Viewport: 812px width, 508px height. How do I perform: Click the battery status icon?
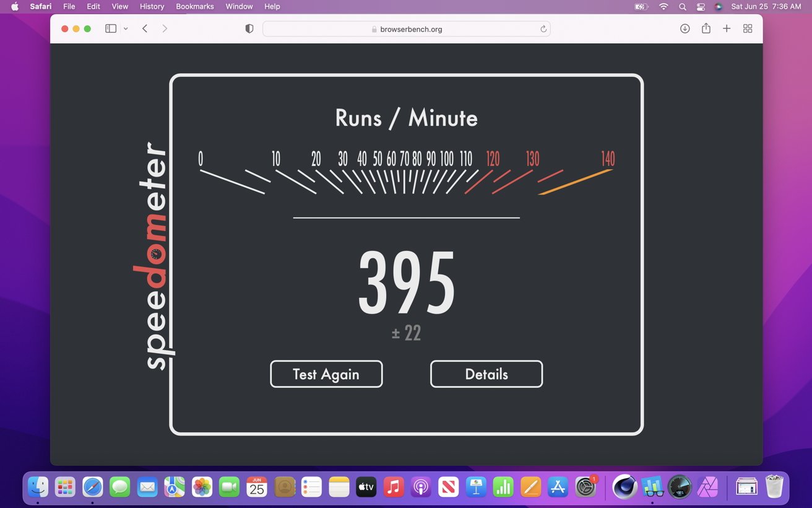click(x=642, y=6)
